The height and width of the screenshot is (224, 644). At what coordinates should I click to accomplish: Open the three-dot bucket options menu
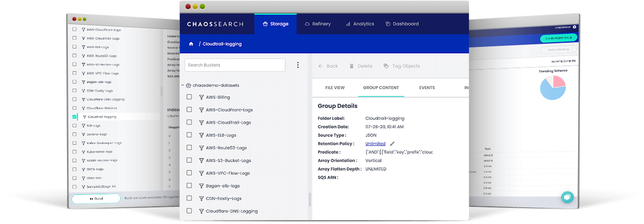298,65
